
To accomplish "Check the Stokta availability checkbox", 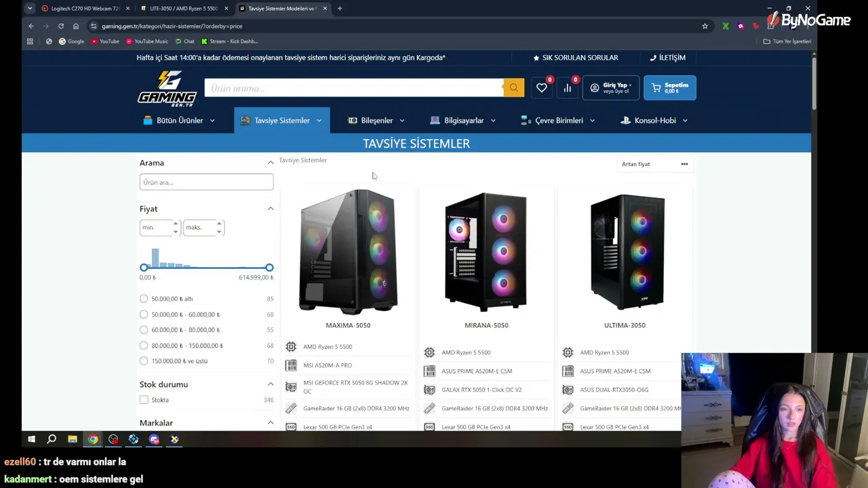I will pyautogui.click(x=144, y=400).
